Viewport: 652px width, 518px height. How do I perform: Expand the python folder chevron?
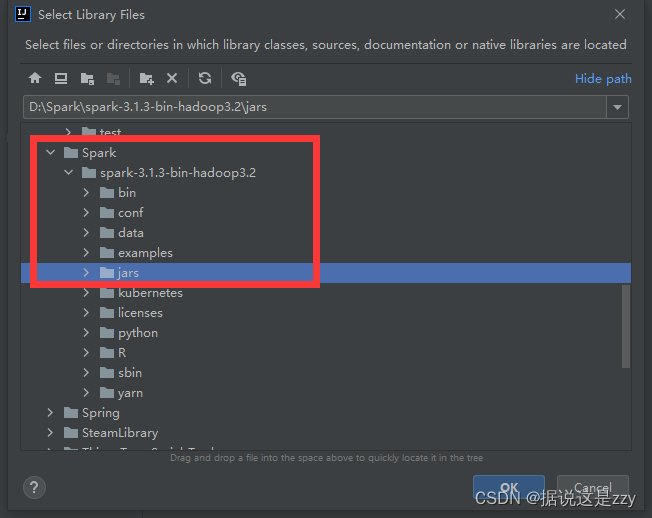click(x=86, y=333)
